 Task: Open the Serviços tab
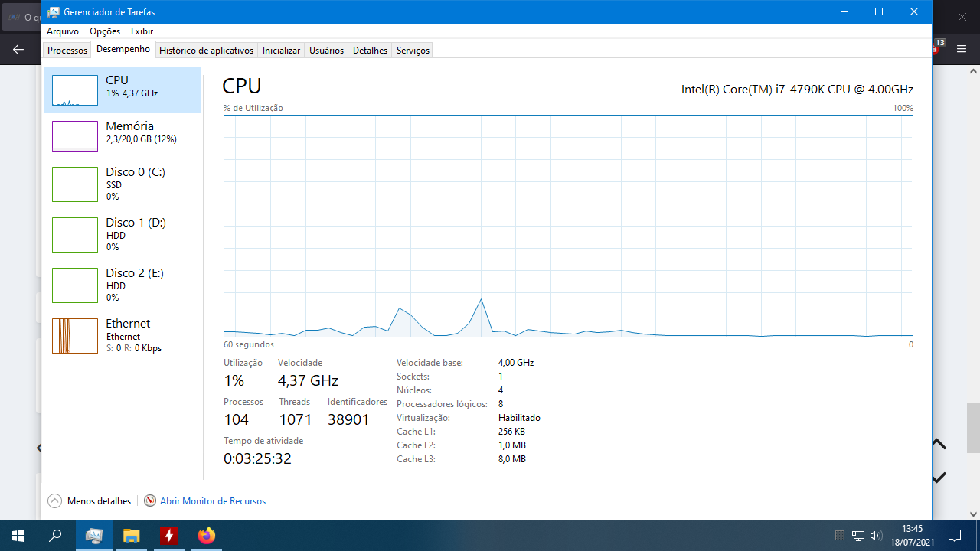[413, 51]
